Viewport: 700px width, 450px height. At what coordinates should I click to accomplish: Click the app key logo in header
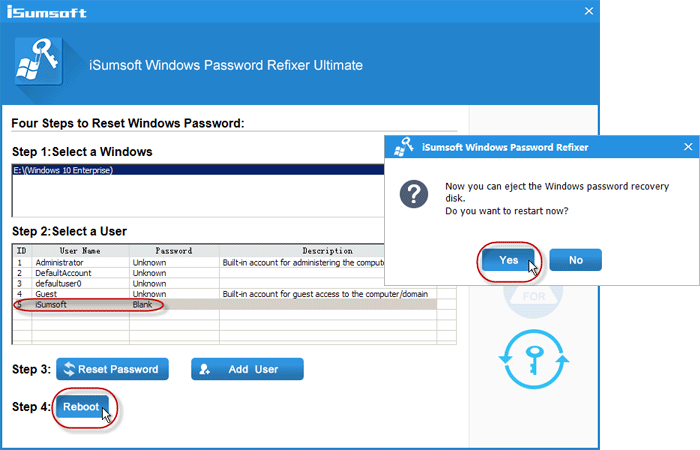tap(38, 61)
